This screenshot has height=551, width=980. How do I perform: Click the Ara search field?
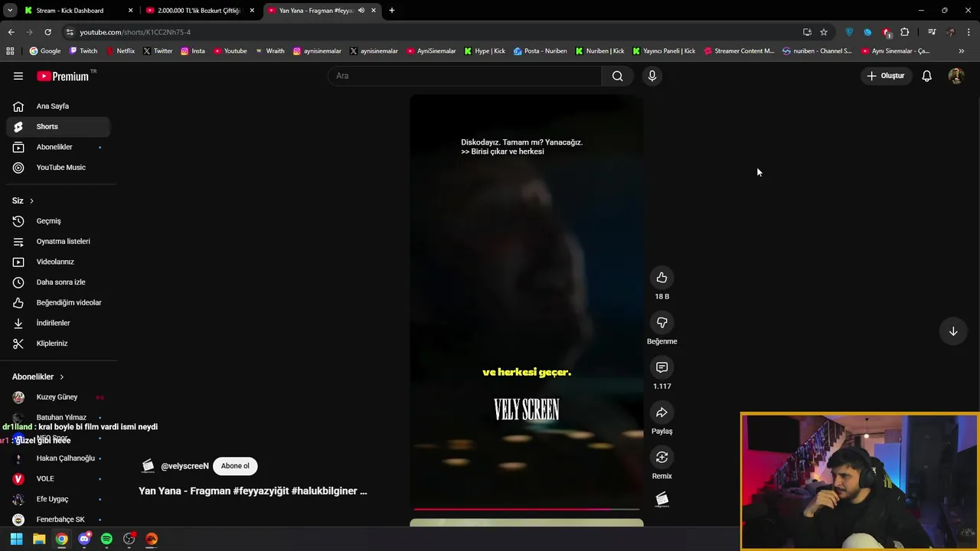[465, 76]
